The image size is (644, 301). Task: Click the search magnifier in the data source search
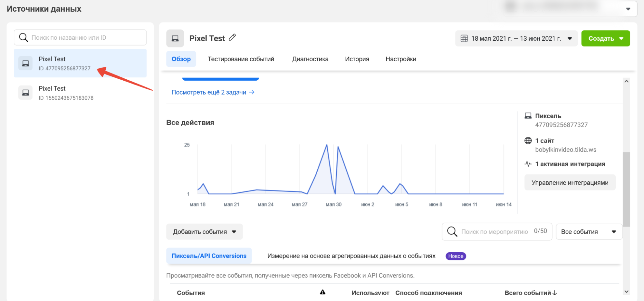[x=24, y=37]
